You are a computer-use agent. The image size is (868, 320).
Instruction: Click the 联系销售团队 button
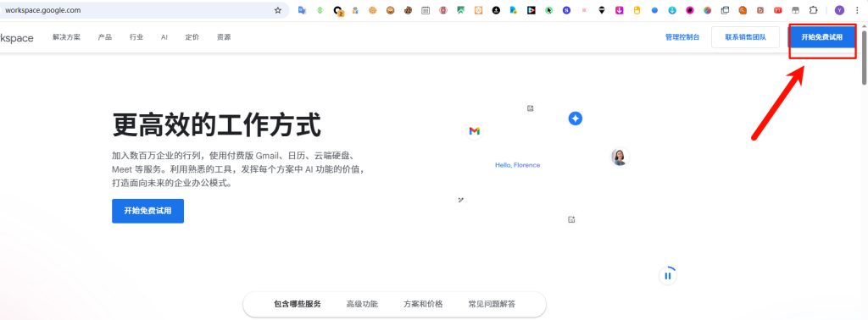tap(746, 37)
